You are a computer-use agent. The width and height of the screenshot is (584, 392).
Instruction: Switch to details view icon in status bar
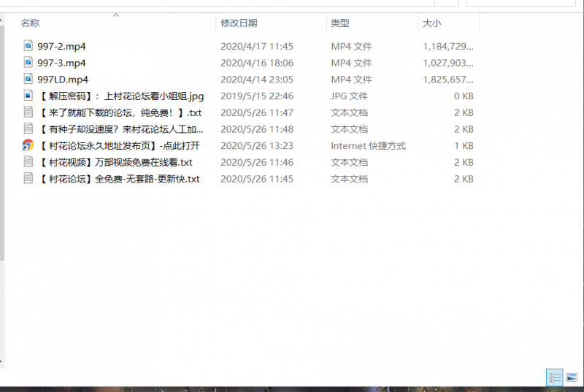[x=555, y=378]
